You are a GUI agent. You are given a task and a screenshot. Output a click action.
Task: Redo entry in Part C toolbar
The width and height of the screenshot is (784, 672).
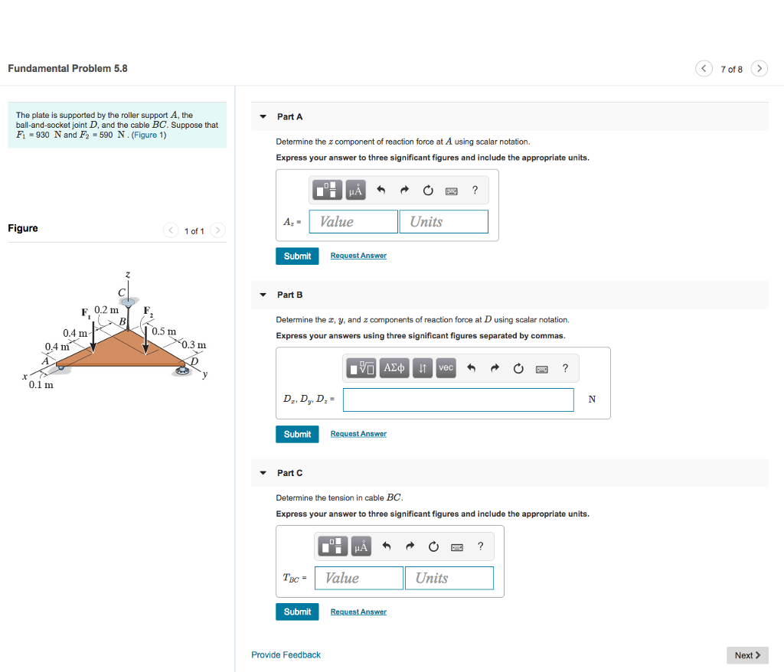tap(410, 546)
